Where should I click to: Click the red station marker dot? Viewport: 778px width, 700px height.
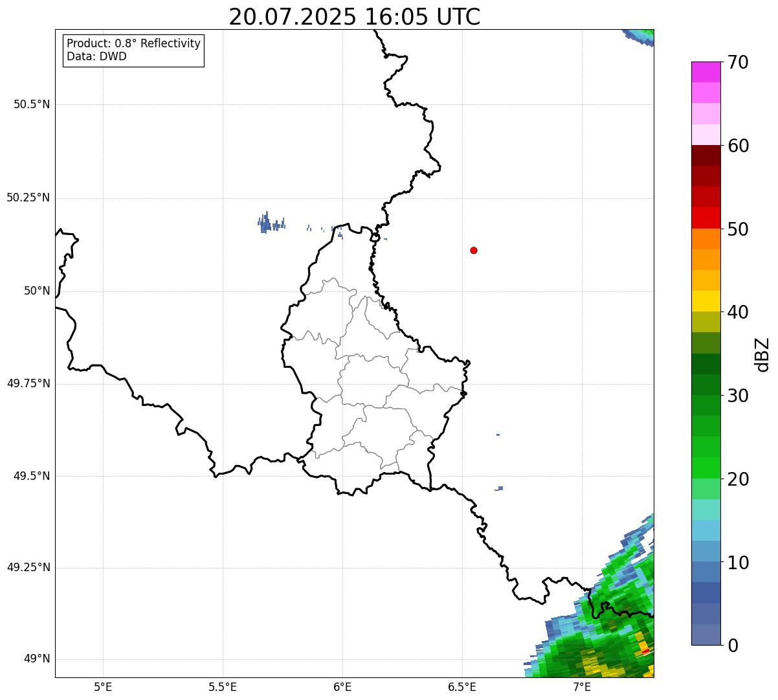(x=474, y=250)
